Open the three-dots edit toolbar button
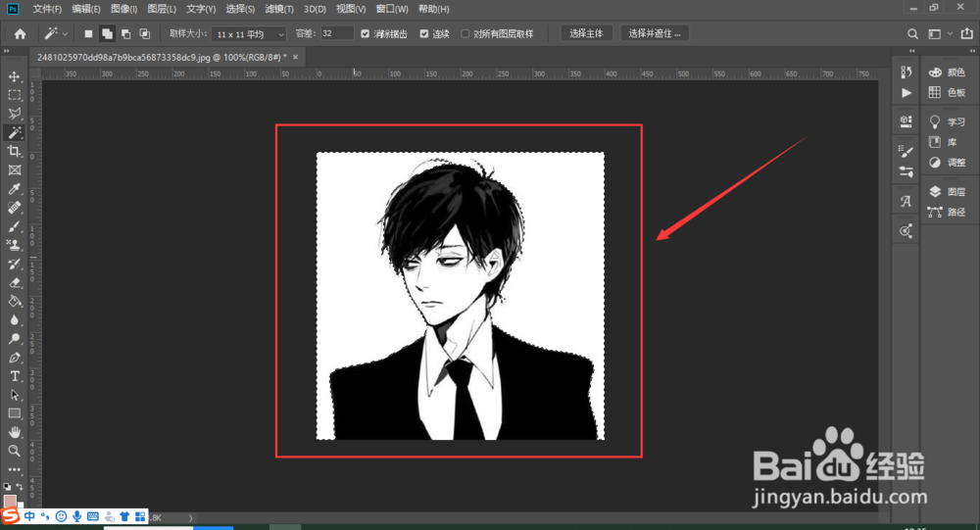Viewport: 980px width, 530px height. click(15, 469)
